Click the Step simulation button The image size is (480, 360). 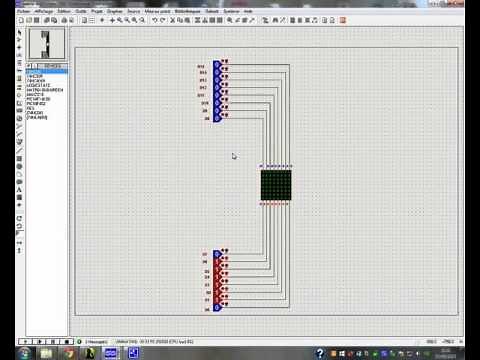(x=39, y=341)
